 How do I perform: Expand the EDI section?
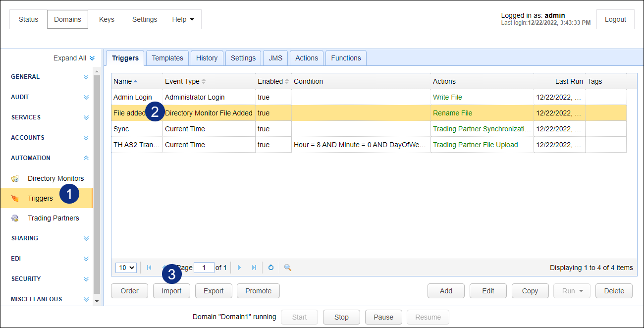(86, 259)
